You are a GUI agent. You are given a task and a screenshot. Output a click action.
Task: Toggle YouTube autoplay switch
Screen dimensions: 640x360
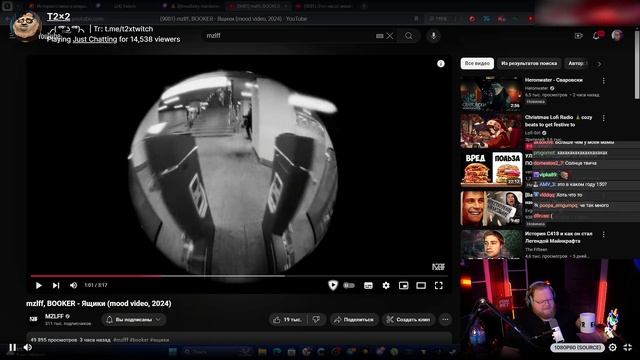coord(349,285)
